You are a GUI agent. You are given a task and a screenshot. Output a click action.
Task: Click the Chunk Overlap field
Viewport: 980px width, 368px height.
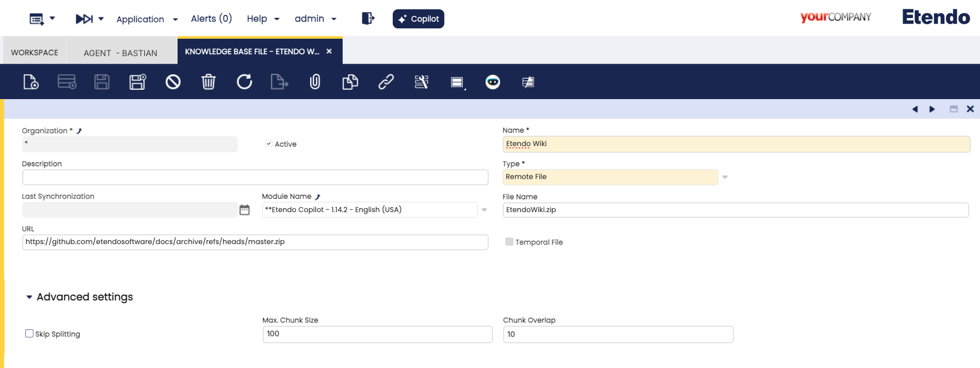618,334
